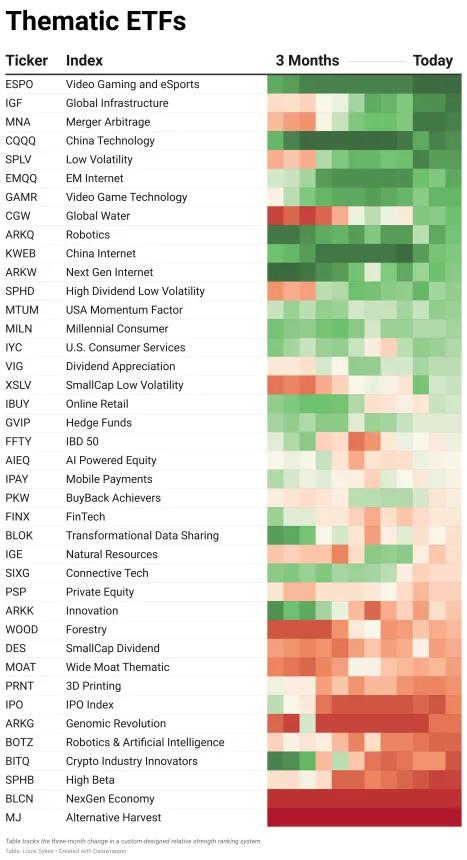This screenshot has height=860, width=467.
Task: Select the Alternative Harvest index name
Action: pyautogui.click(x=114, y=818)
